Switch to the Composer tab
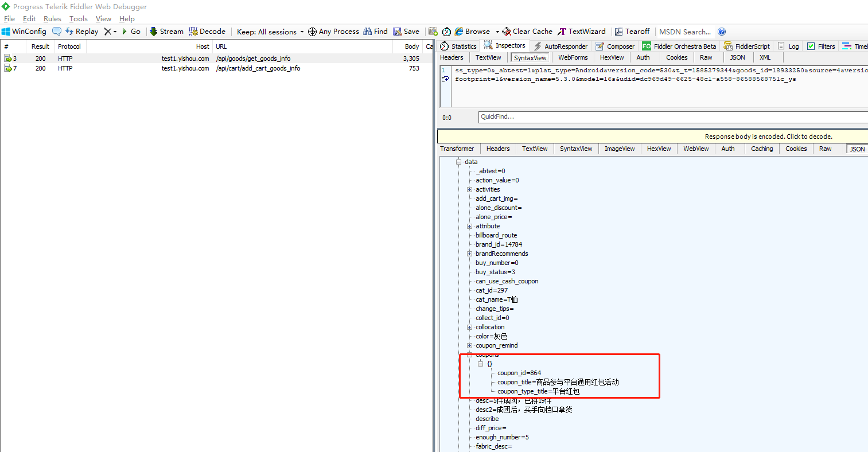Screen dimensions: 868x452 coord(615,46)
